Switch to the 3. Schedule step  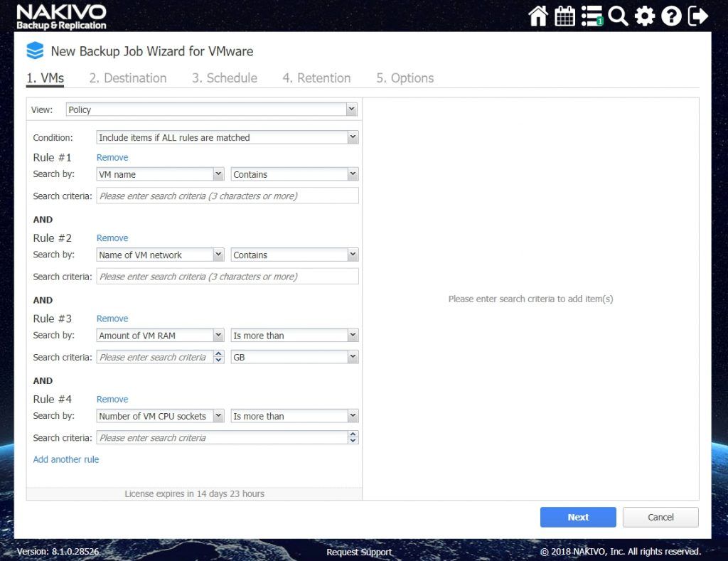click(x=225, y=78)
